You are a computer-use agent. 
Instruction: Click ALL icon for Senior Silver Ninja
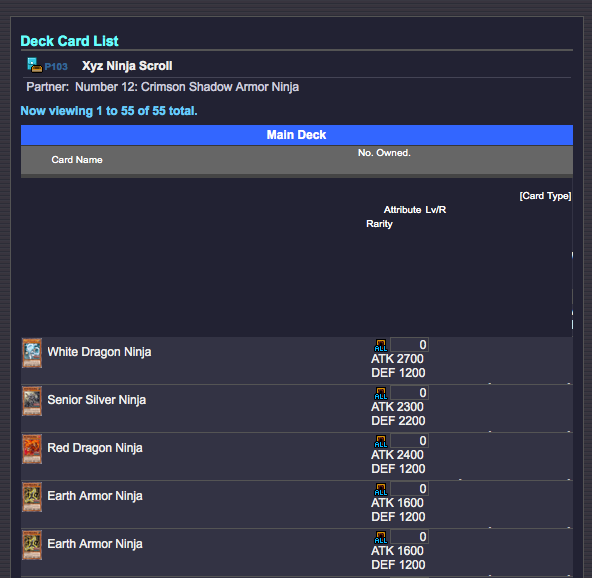[381, 393]
